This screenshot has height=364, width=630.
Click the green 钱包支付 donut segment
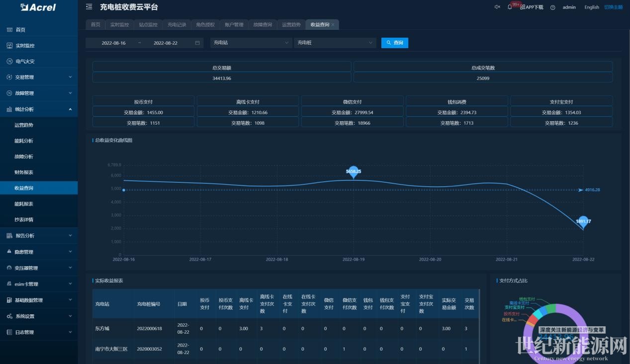[550, 309]
